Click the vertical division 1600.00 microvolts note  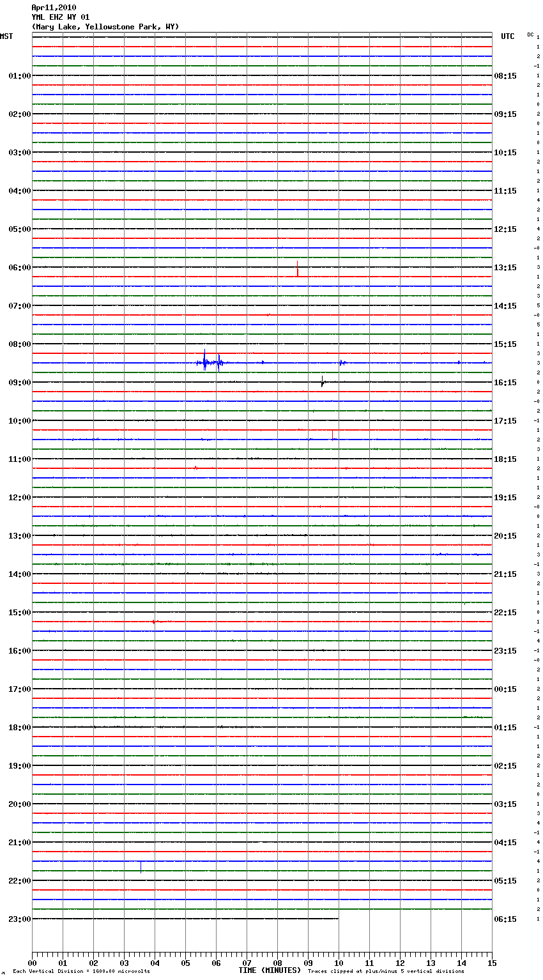tap(82, 971)
